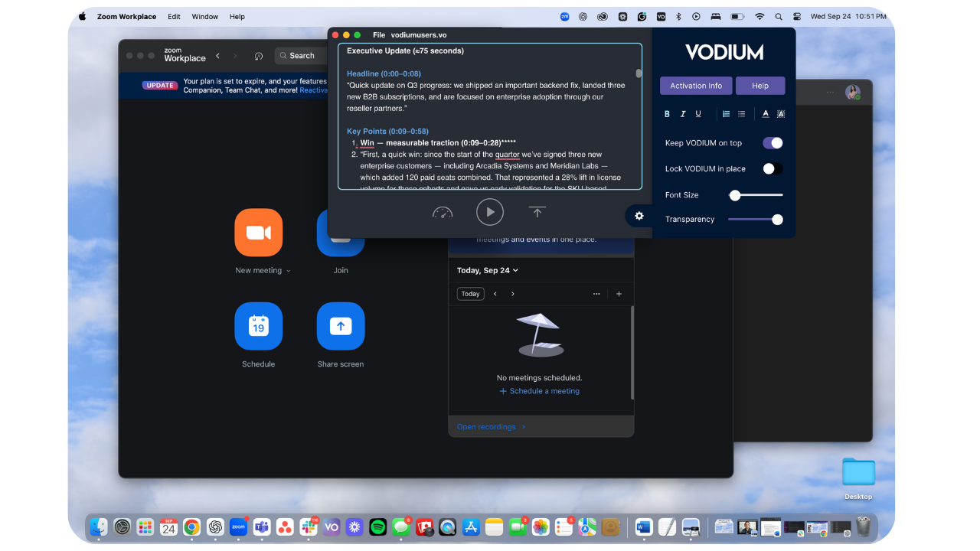Click the Schedule calendar icon in Zoom
The height and width of the screenshot is (551, 980).
(259, 326)
